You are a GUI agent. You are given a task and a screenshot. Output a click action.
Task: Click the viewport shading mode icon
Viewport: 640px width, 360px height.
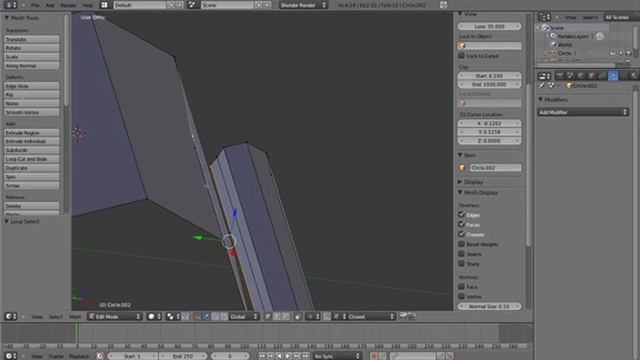point(154,317)
